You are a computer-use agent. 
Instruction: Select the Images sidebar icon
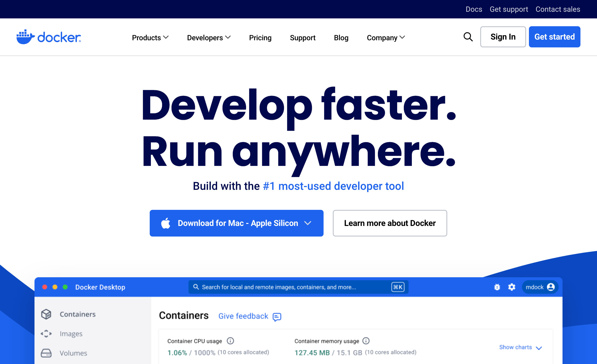point(46,333)
